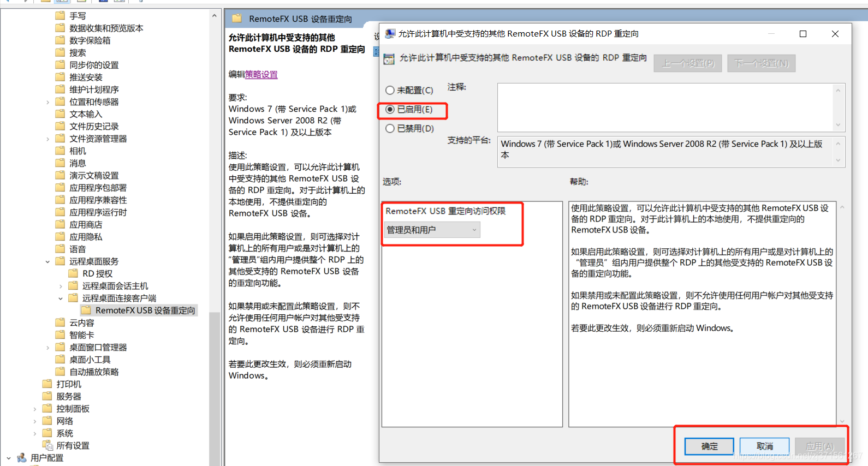The width and height of the screenshot is (868, 466).
Task: Click the 确定 button
Action: click(x=709, y=446)
